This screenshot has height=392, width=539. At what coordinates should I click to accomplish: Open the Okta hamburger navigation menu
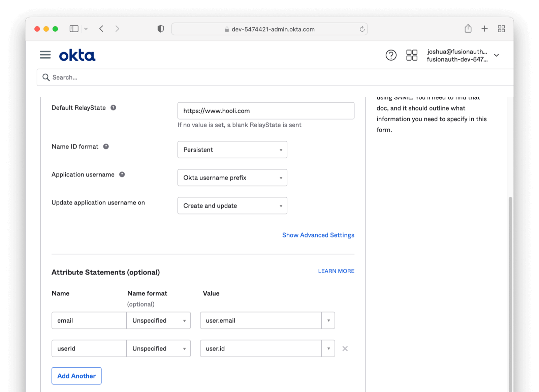[x=45, y=55]
